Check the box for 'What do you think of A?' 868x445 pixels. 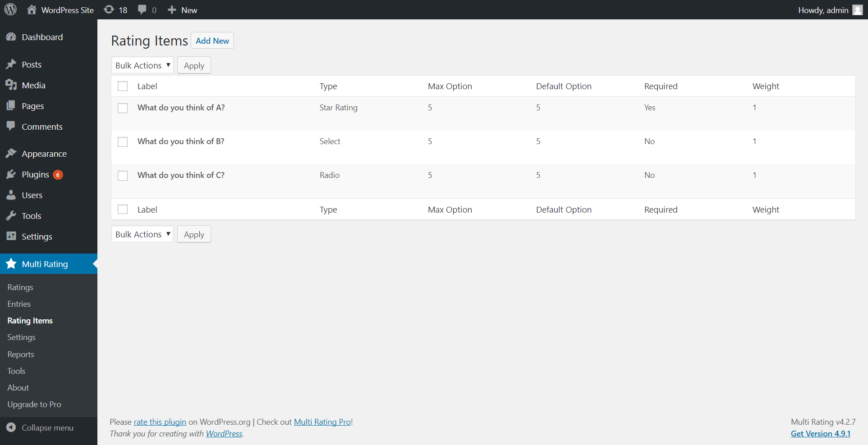pyautogui.click(x=123, y=108)
